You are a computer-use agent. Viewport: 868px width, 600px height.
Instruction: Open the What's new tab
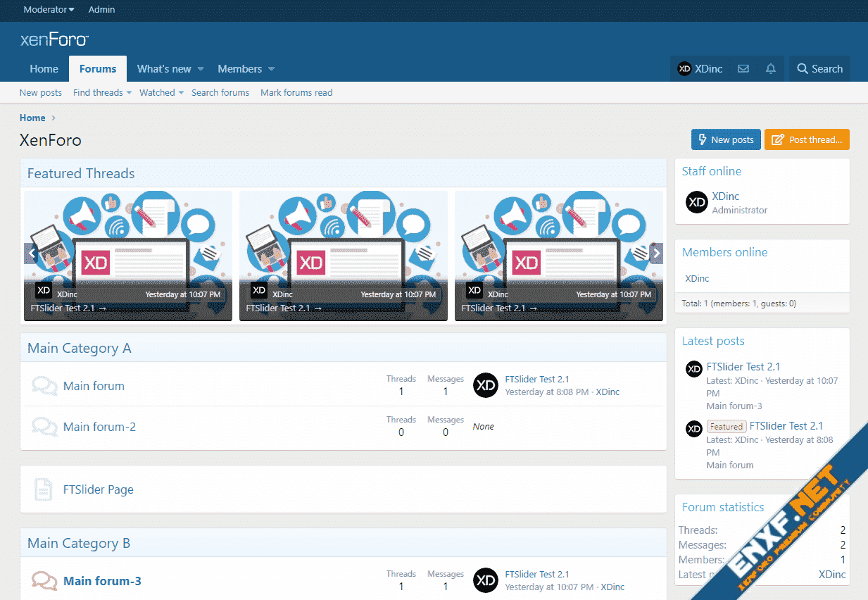pyautogui.click(x=164, y=69)
